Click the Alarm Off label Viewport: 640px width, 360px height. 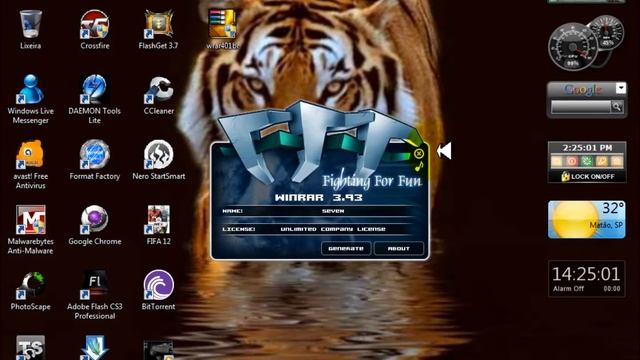click(569, 289)
